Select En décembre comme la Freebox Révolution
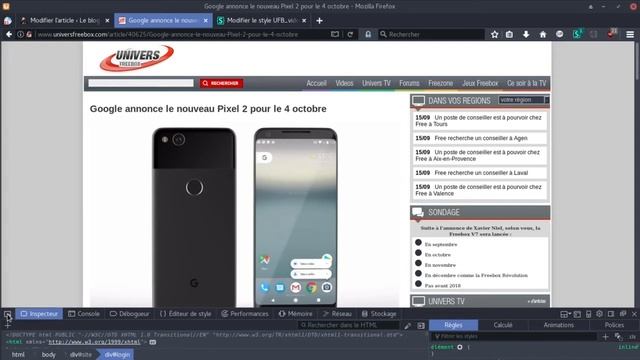The width and height of the screenshot is (640, 360). click(418, 273)
